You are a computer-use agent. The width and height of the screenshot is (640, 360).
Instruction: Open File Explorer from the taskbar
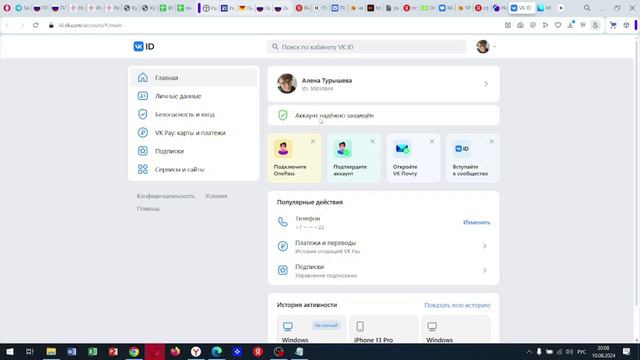tap(51, 351)
